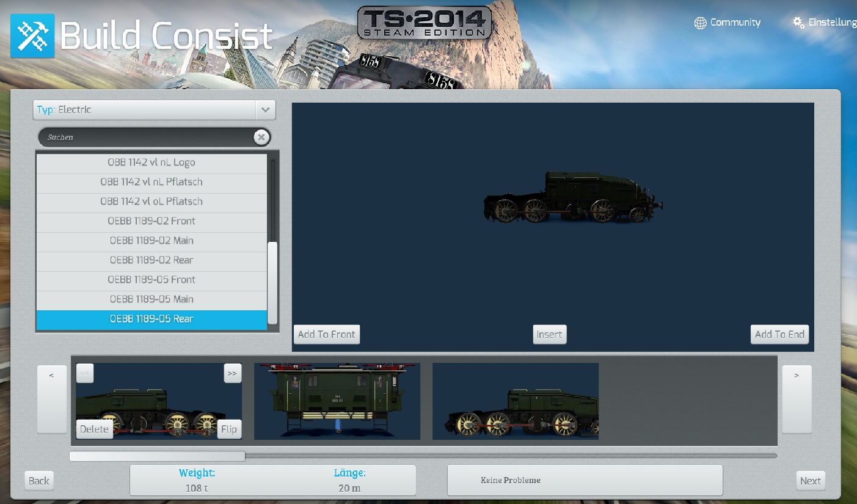Select OBB 1142 vl oL Pflatsch
857x504 pixels.
pos(151,202)
